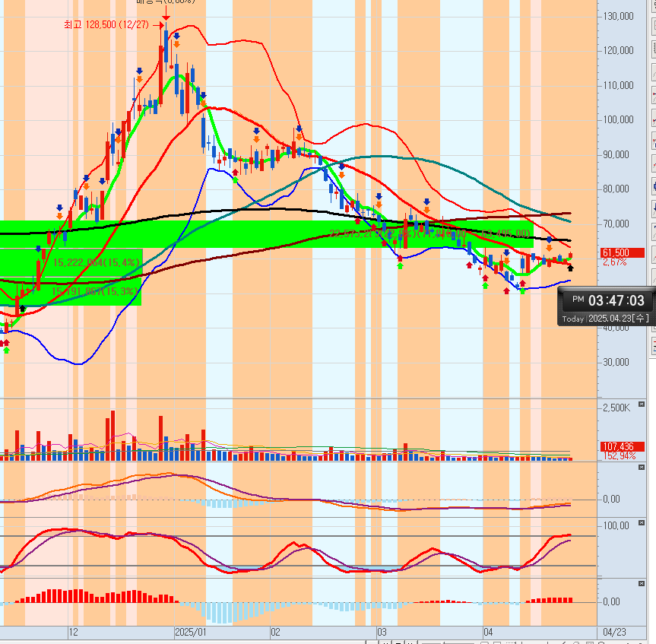Click the 70,000 price axis label
This screenshot has height=644, width=656.
616,224
